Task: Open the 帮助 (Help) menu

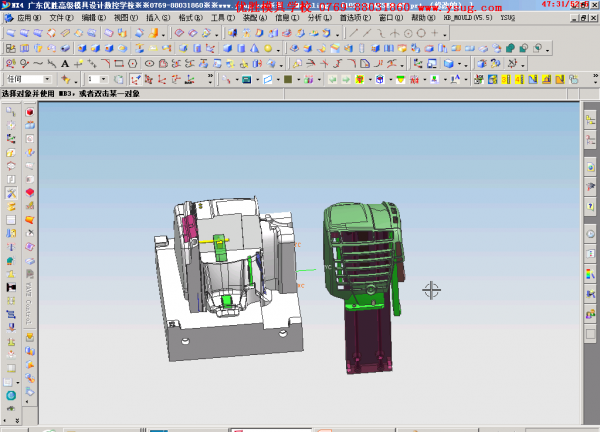Action: coord(423,18)
